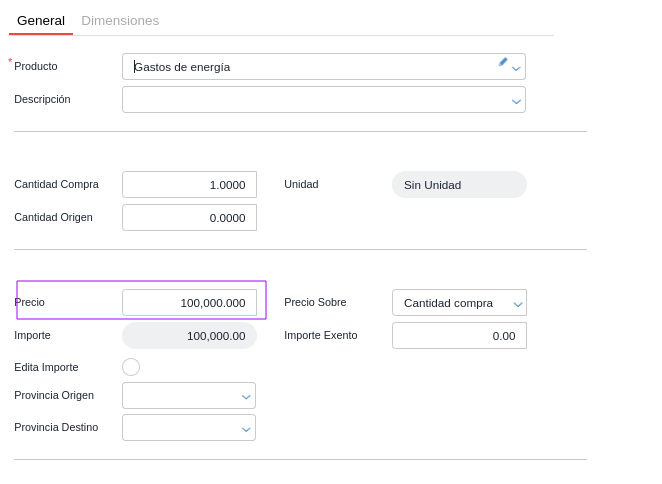Click the Precio field showing 100,000.000
This screenshot has width=662, height=484.
point(189,303)
